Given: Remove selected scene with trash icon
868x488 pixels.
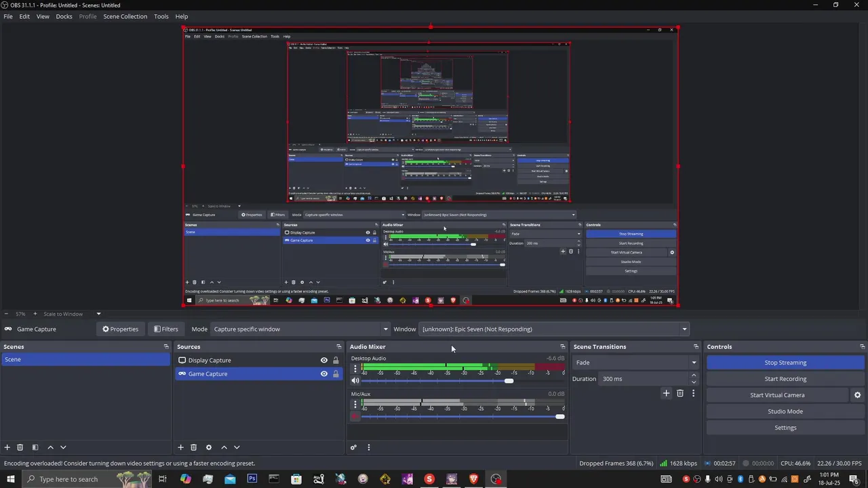Looking at the screenshot, I should [x=20, y=447].
